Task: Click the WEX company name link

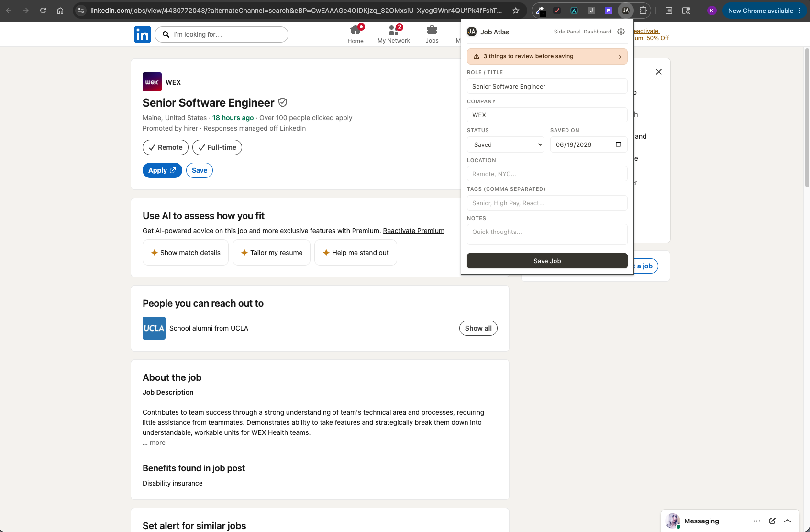Action: click(x=173, y=82)
